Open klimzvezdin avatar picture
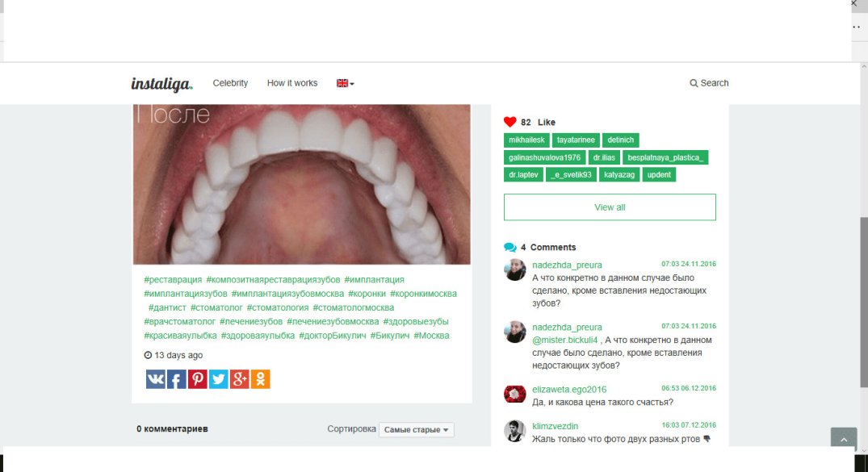The height and width of the screenshot is (472, 868). click(x=515, y=431)
